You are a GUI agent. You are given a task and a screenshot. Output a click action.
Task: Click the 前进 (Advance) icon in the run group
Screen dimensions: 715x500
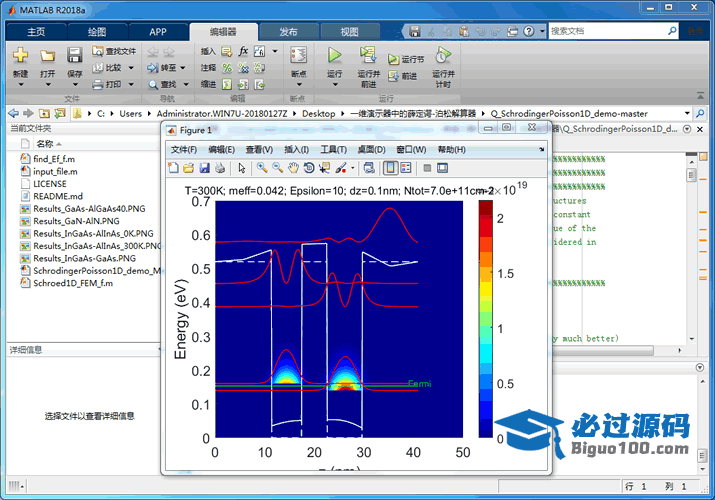[x=393, y=76]
